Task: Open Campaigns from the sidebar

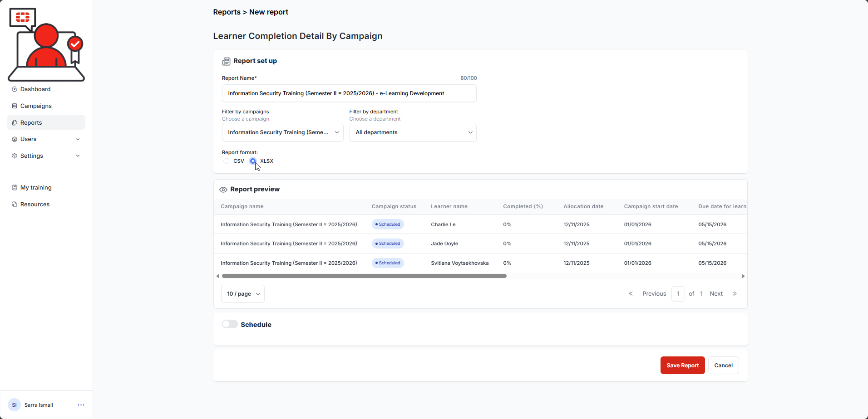Action: [x=36, y=106]
